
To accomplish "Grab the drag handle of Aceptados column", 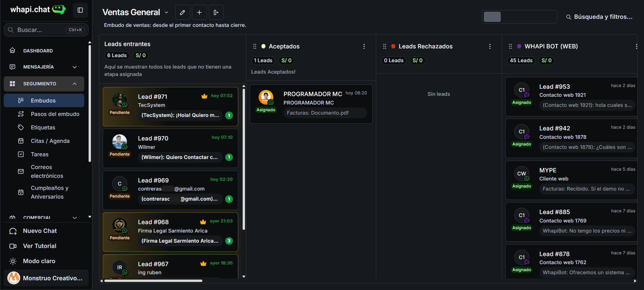I will point(255,46).
